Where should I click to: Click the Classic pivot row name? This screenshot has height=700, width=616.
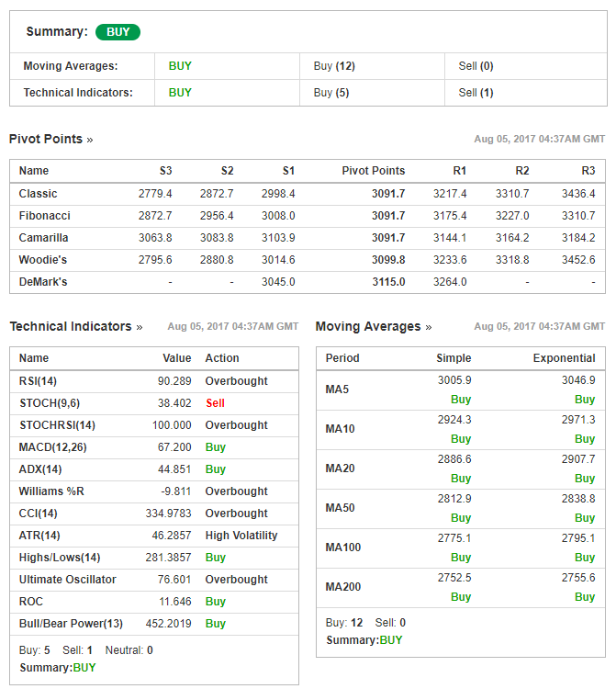pos(38,194)
